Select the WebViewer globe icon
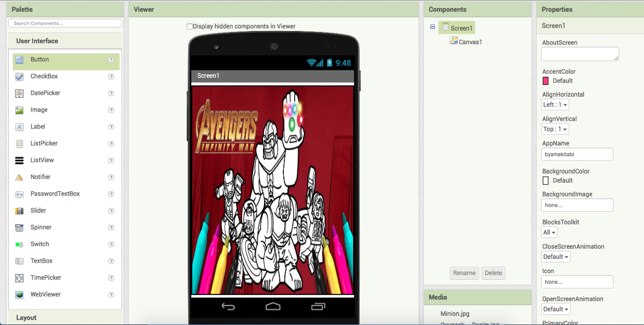Image resolution: width=644 pixels, height=325 pixels. click(19, 295)
